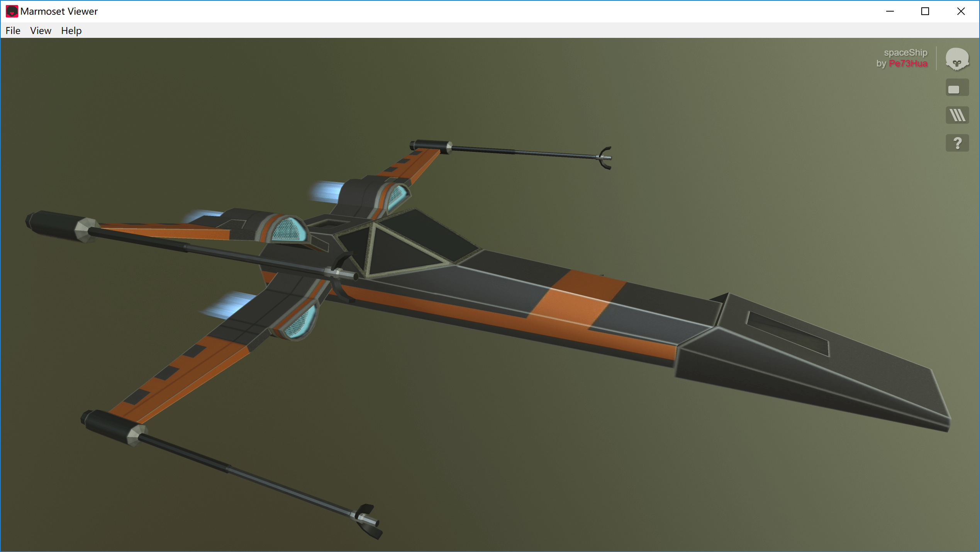Open the question mark help icon
This screenshot has width=980, height=552.
tap(957, 143)
